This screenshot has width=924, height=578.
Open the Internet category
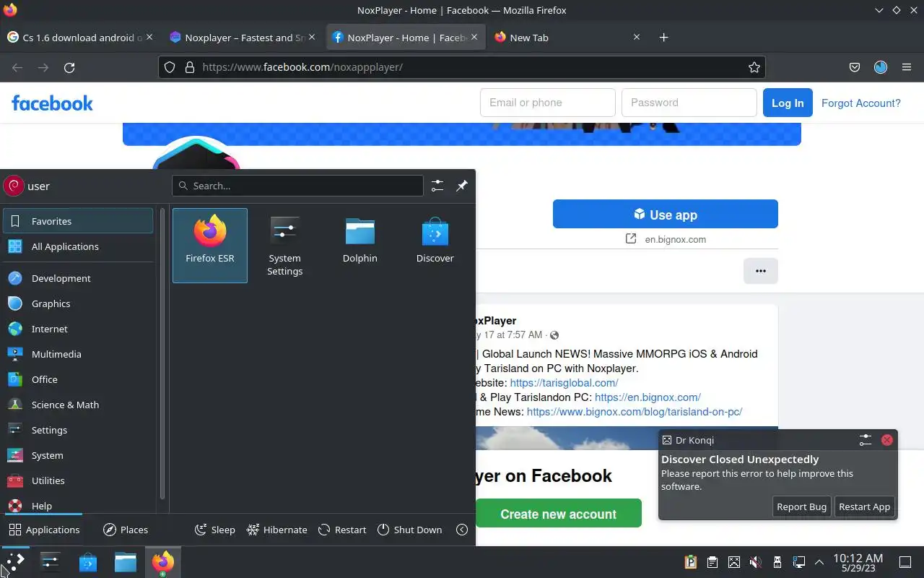pyautogui.click(x=78, y=329)
